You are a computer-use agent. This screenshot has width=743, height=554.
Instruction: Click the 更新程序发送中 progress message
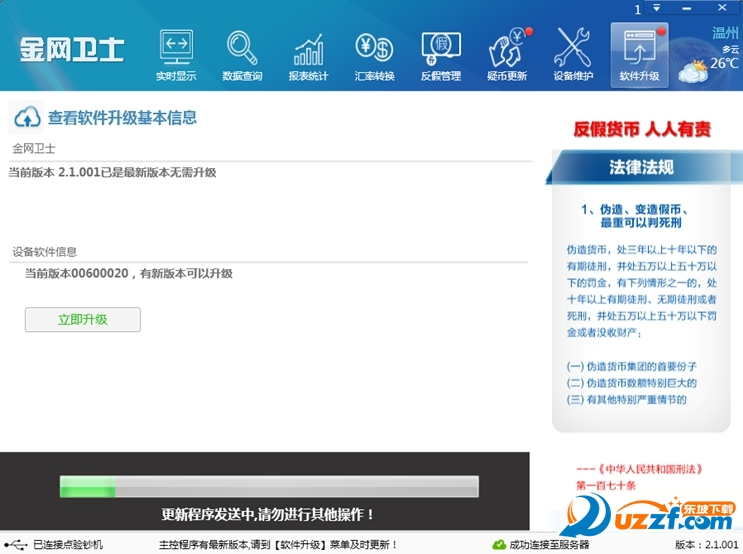(268, 514)
